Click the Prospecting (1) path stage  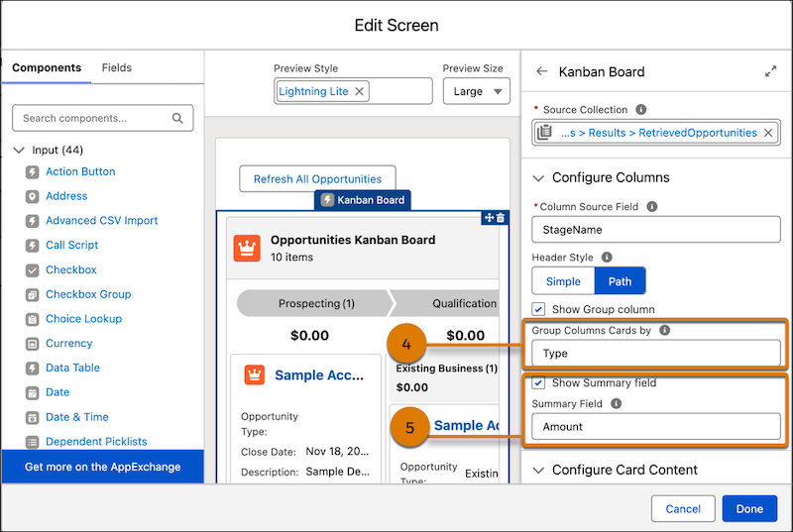click(x=315, y=303)
